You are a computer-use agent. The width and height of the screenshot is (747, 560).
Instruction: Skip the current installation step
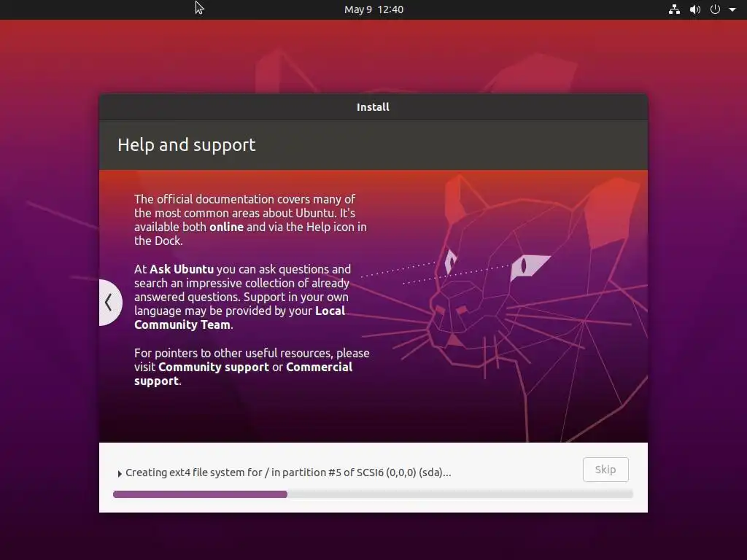click(x=605, y=470)
